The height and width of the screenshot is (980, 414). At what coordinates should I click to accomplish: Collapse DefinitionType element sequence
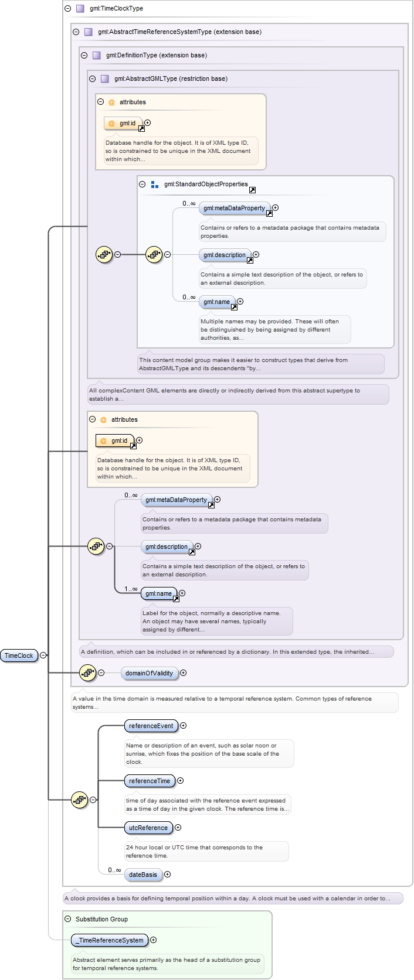(110, 547)
